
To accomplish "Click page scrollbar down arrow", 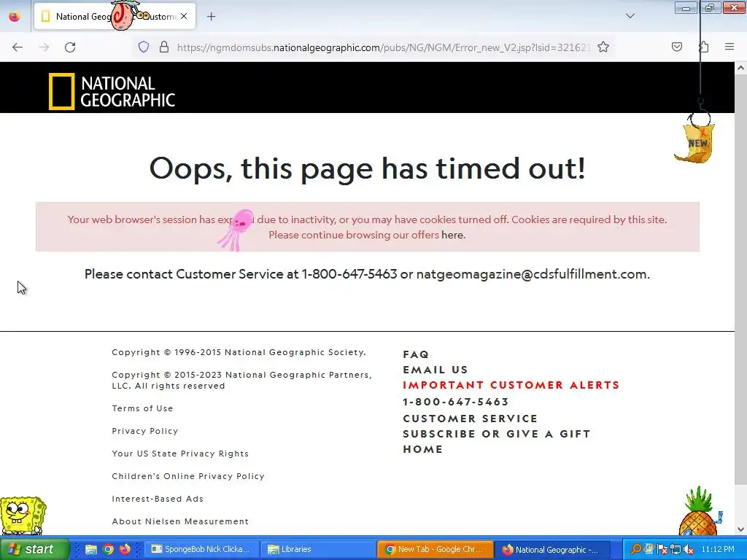I will (740, 529).
